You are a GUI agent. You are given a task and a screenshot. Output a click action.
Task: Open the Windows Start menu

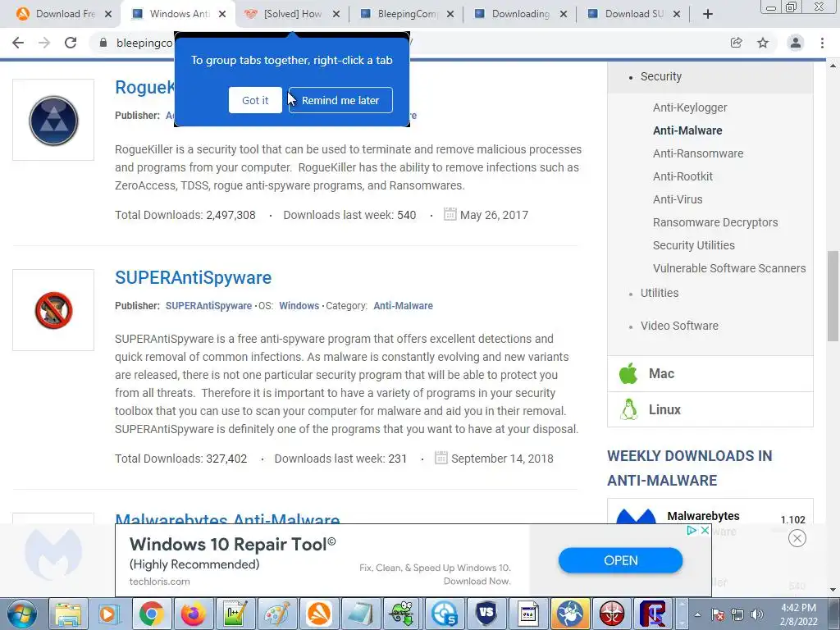click(x=21, y=614)
